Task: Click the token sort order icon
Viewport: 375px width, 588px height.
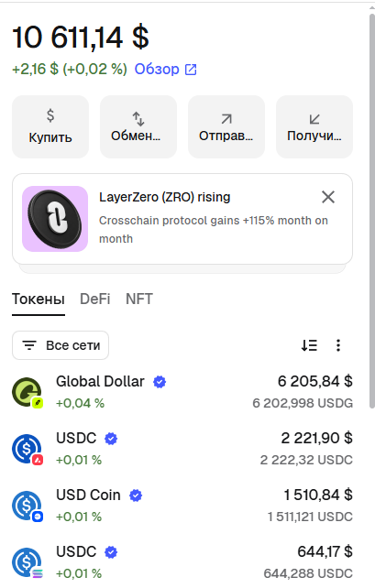Action: (309, 345)
